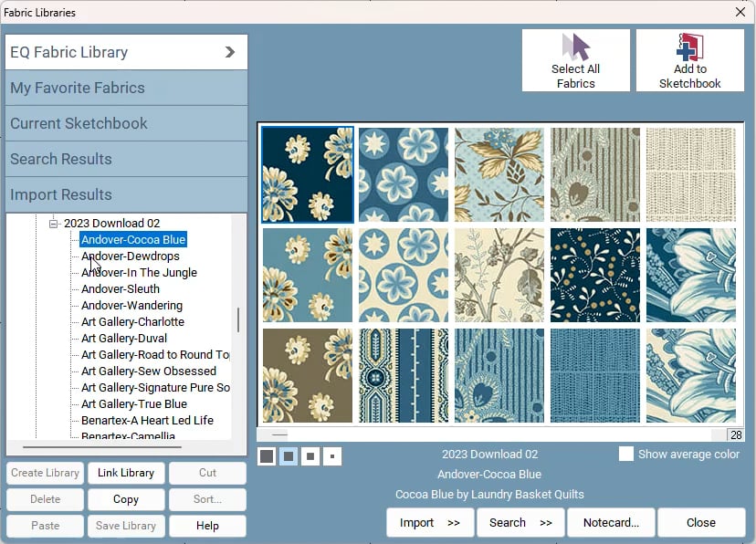The height and width of the screenshot is (544, 756).
Task: Choose smallest thumbnail size icon
Action: (332, 455)
